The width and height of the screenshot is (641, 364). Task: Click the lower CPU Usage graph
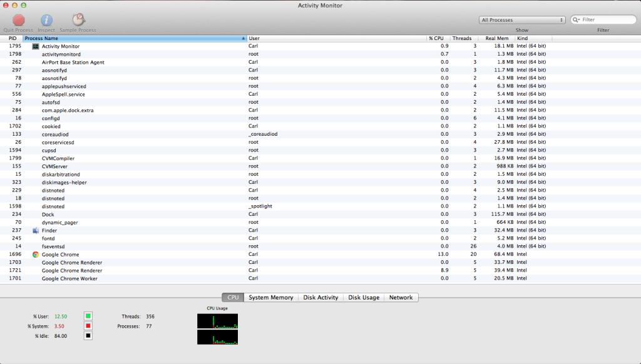[x=217, y=337]
